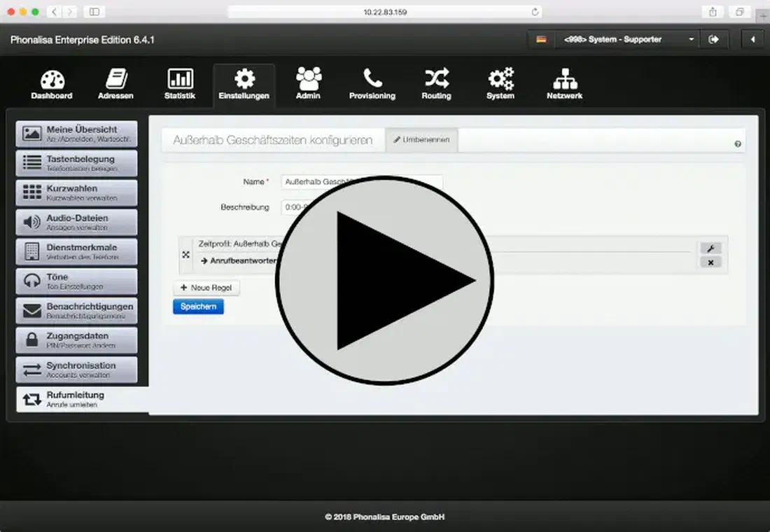The height and width of the screenshot is (532, 770).
Task: Start the video with the play button
Action: [384, 280]
